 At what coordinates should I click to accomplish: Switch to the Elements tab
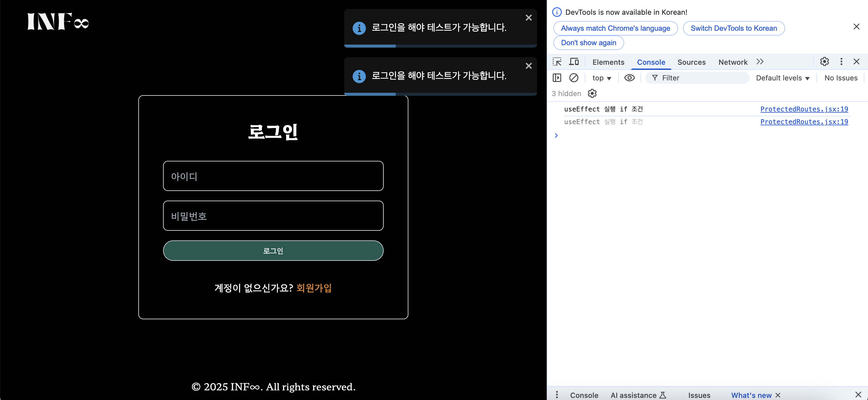(608, 62)
